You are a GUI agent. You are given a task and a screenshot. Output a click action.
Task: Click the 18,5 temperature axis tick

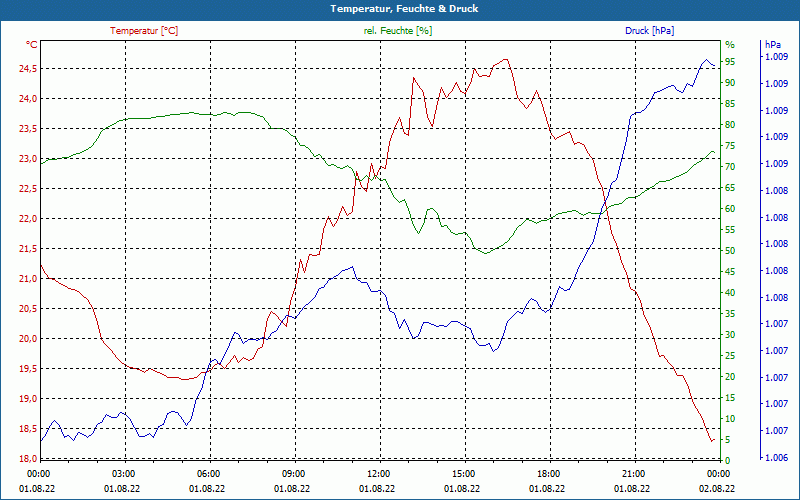click(28, 429)
